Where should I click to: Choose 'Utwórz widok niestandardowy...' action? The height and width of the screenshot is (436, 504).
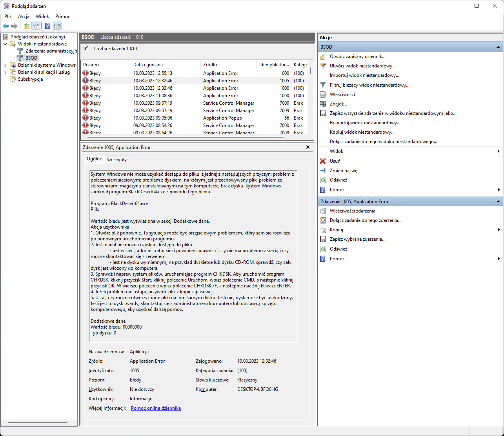coord(362,66)
